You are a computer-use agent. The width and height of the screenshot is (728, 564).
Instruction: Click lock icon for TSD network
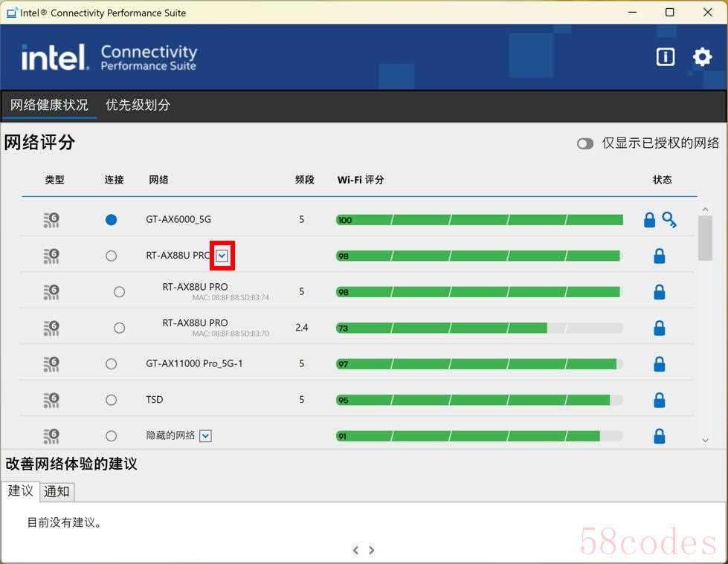click(x=660, y=401)
